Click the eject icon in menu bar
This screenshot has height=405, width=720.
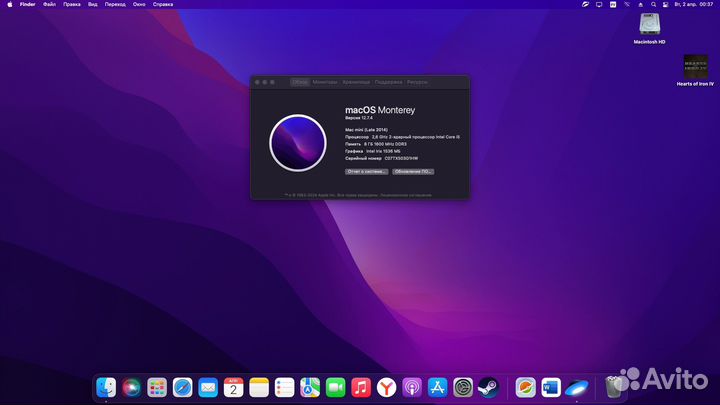pos(641,4)
